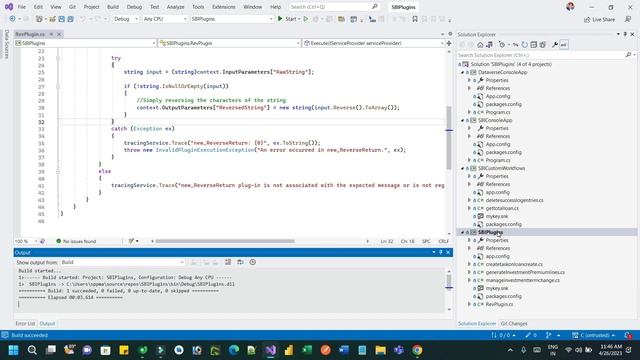The image size is (640, 360).
Task: Open the Any CPU platform dropdown
Action: (165, 19)
